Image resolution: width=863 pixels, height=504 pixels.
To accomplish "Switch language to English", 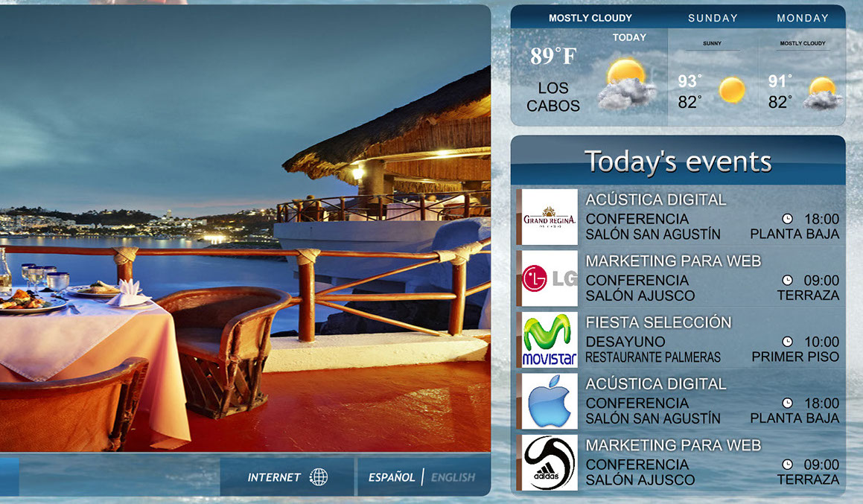I will (x=453, y=477).
